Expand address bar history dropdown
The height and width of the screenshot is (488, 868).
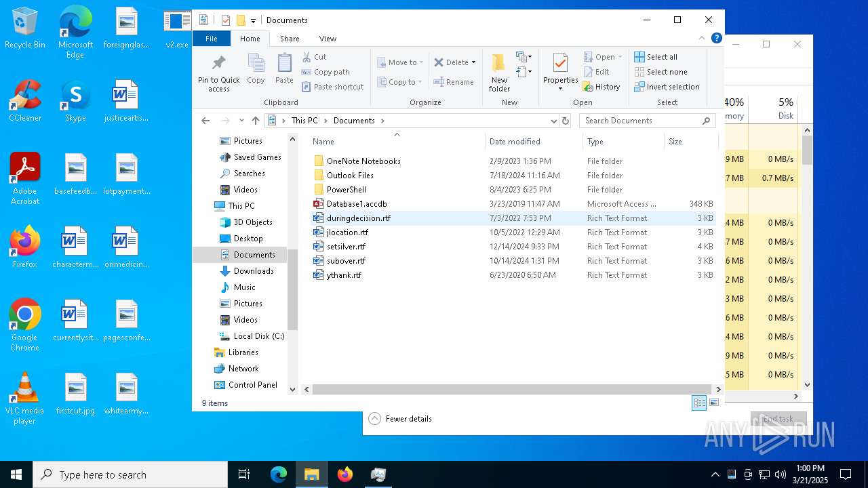tap(554, 121)
